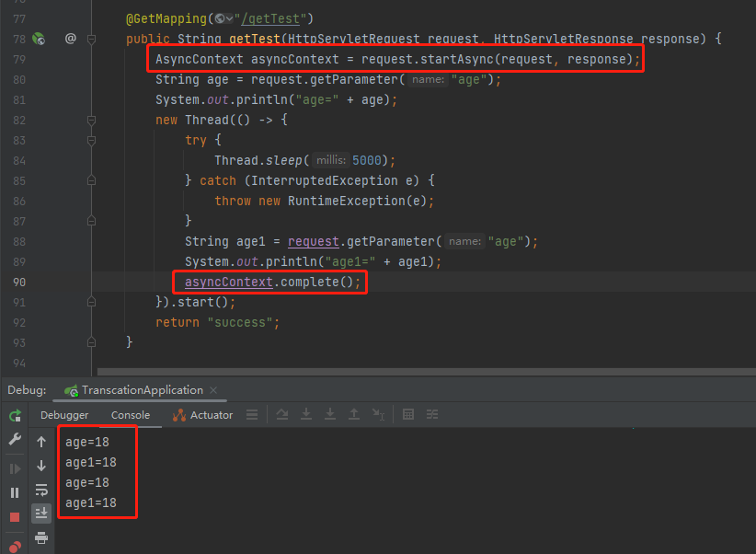Click Actuator tab's orange icon

pyautogui.click(x=179, y=415)
